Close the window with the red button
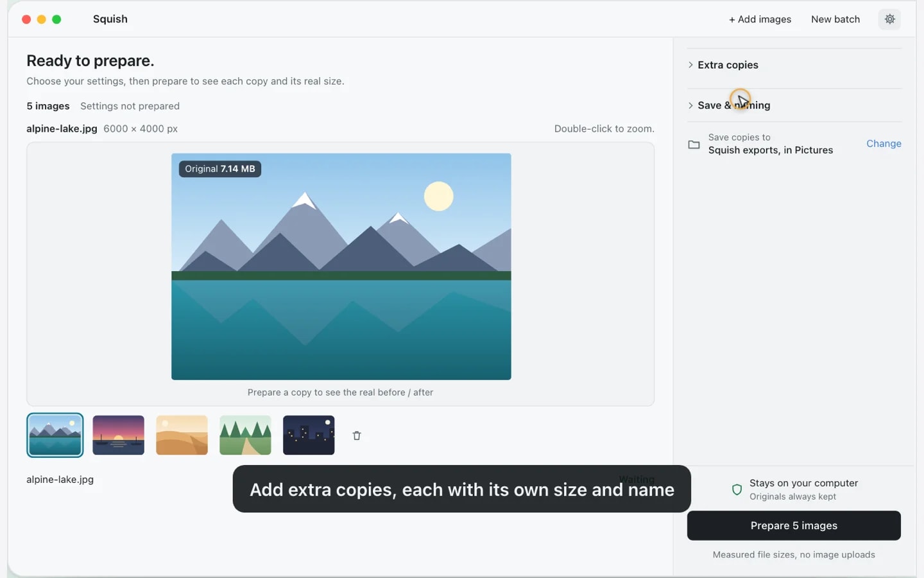 [26, 19]
